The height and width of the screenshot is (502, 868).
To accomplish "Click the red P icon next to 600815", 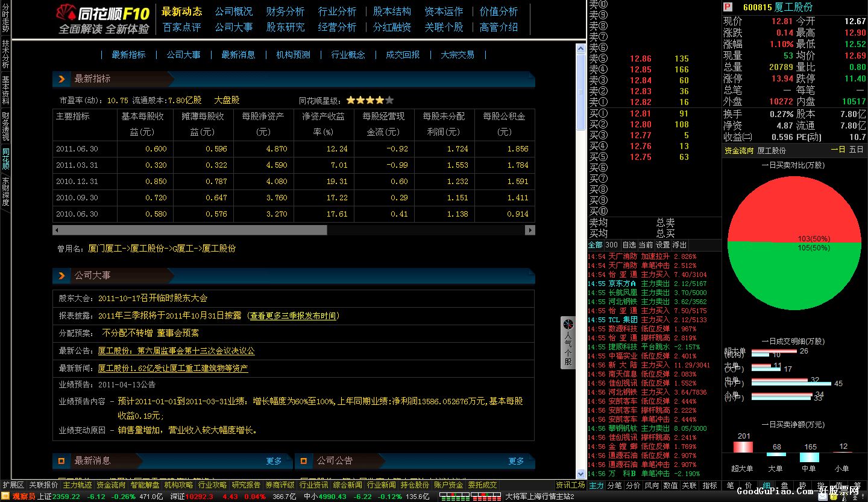I will [728, 7].
